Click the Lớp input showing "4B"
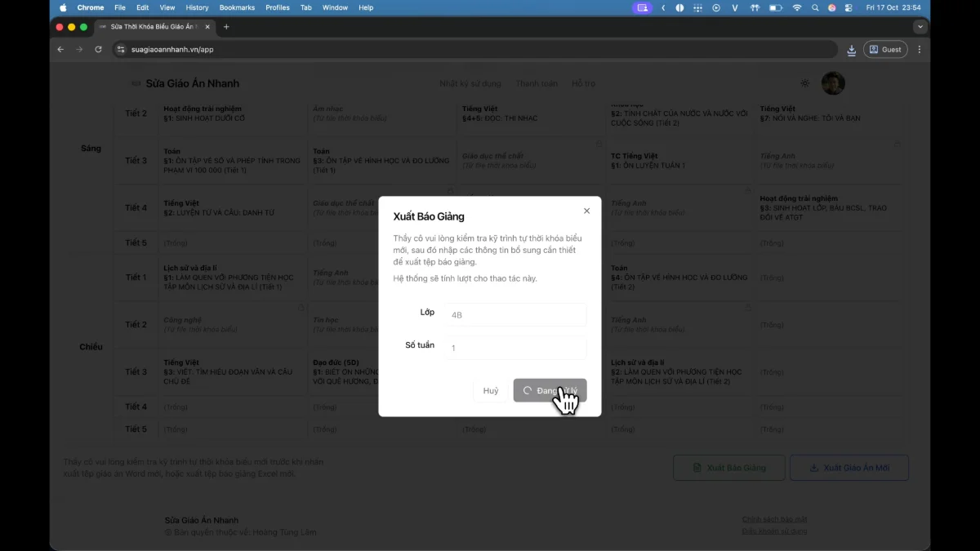 (x=515, y=314)
